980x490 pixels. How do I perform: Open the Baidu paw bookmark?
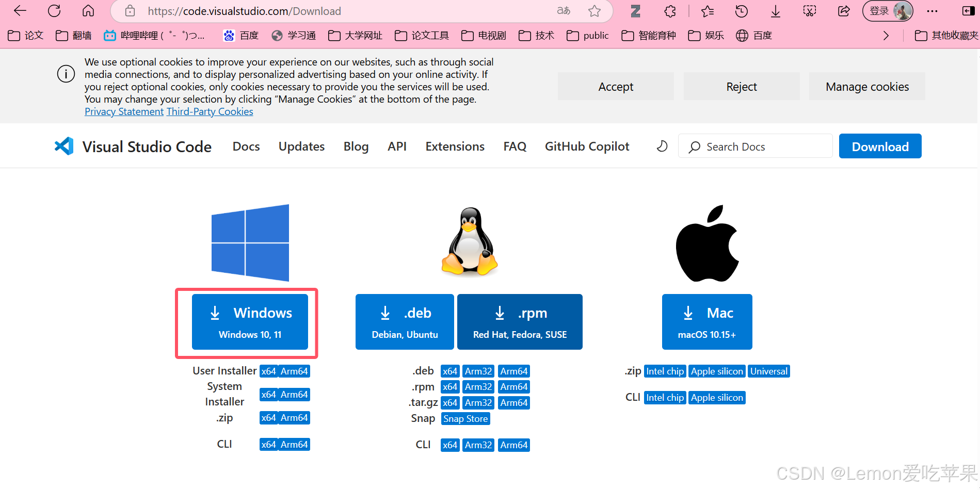click(240, 35)
